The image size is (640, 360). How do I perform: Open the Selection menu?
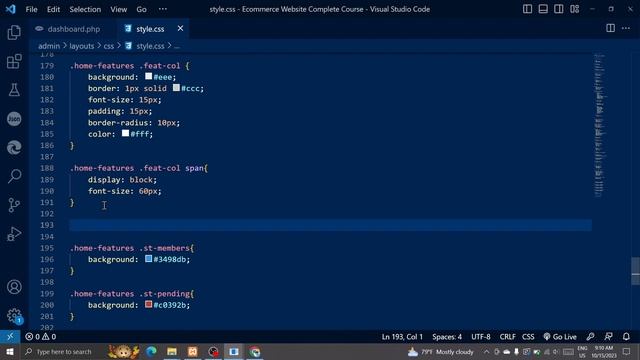coord(85,9)
